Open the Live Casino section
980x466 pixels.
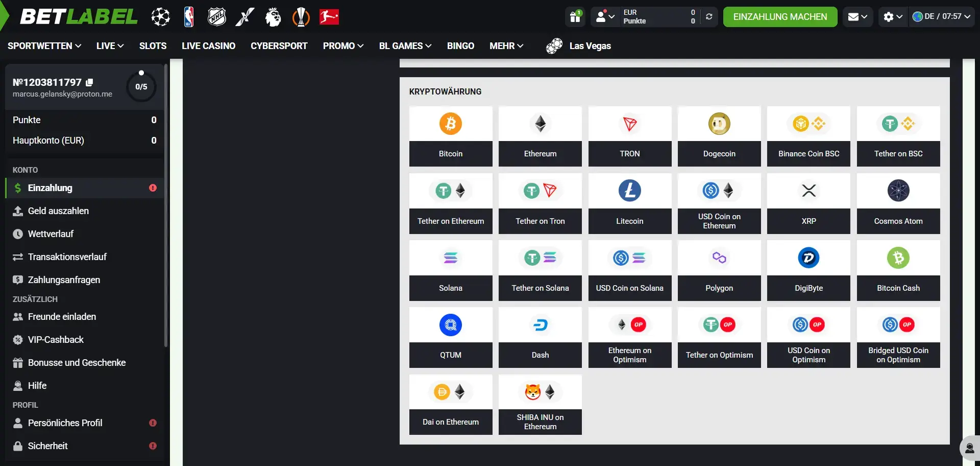pyautogui.click(x=208, y=46)
